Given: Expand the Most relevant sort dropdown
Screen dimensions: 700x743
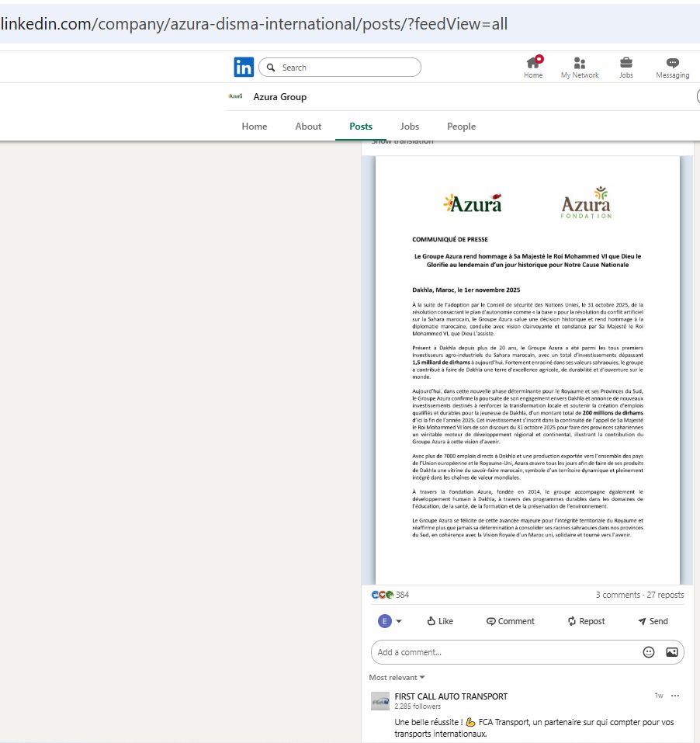Looking at the screenshot, I should [x=397, y=678].
